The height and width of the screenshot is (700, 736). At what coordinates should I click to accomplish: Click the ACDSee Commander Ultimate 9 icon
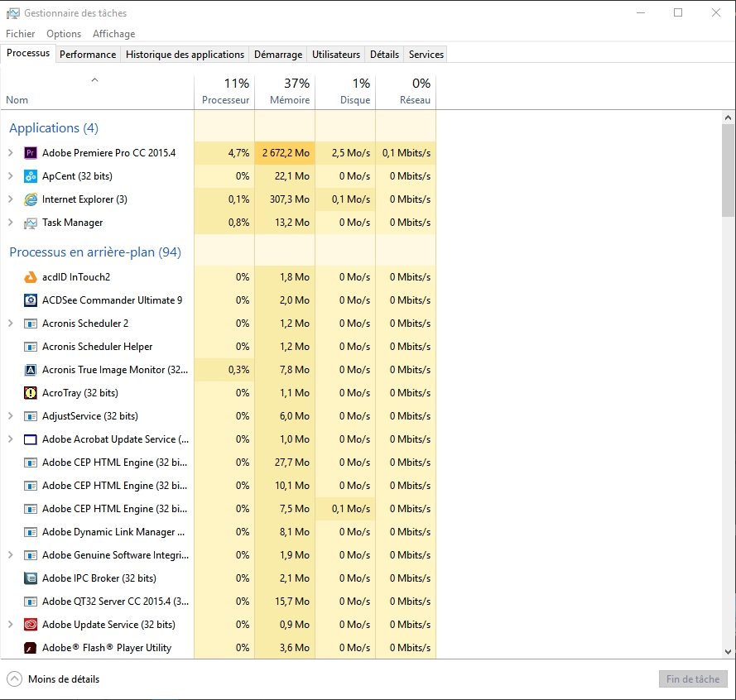(31, 300)
